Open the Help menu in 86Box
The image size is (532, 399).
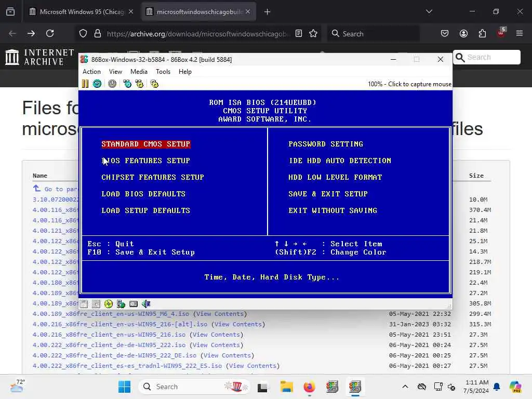tap(185, 72)
